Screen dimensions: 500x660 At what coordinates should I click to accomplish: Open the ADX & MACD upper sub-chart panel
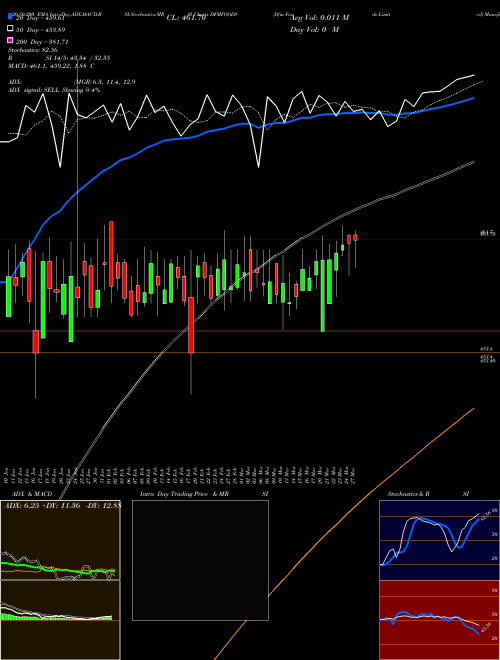tap(60, 540)
